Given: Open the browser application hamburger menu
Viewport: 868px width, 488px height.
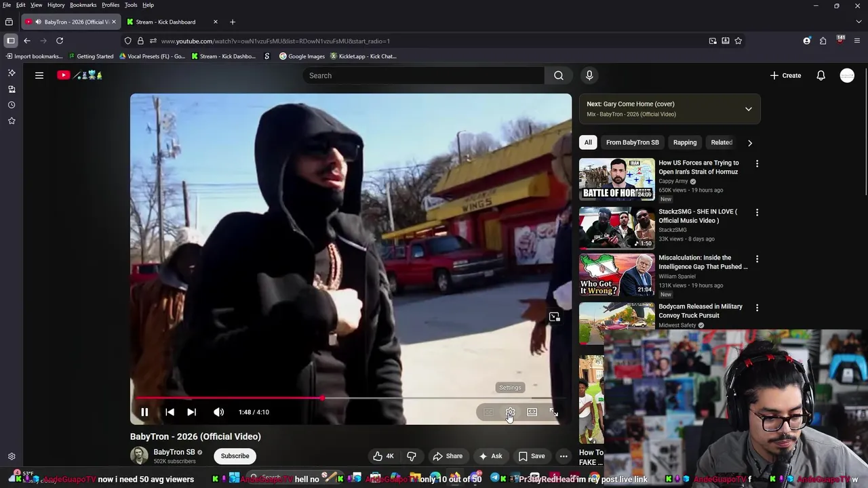Looking at the screenshot, I should tap(859, 41).
